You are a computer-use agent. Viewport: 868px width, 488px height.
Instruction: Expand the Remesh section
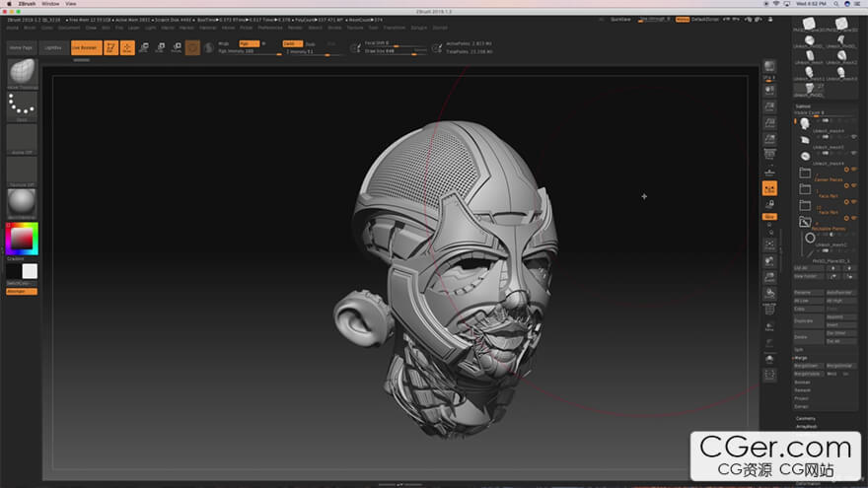(x=803, y=390)
